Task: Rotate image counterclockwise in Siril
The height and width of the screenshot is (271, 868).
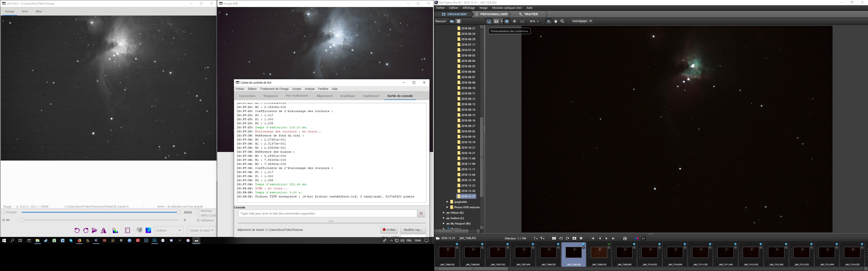Action: tap(77, 231)
